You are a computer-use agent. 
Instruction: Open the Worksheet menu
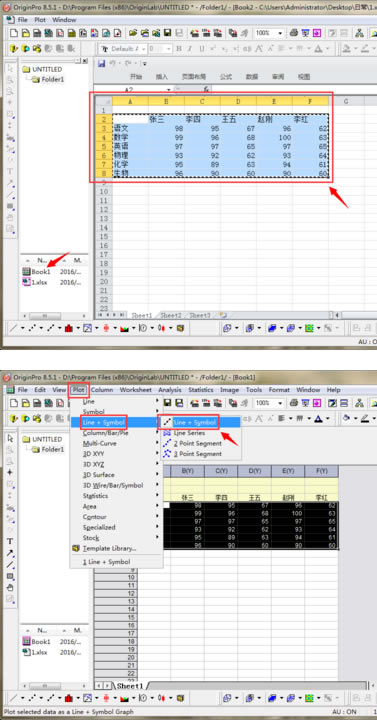pos(135,390)
